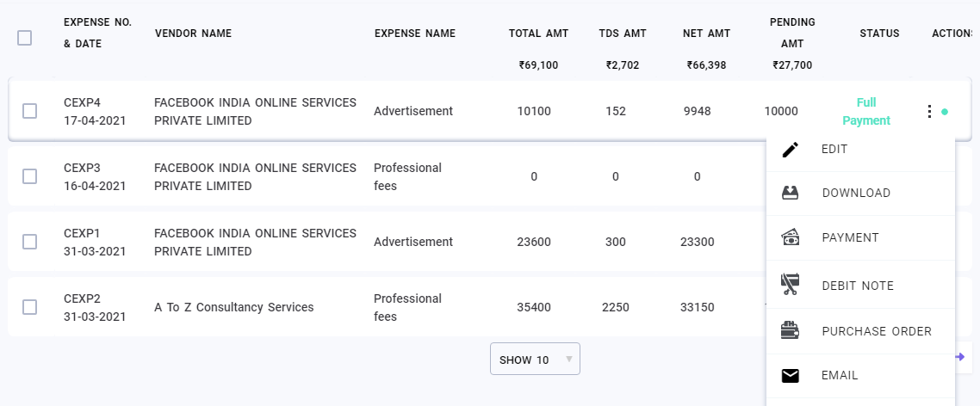Select Purchase Order menu entry

click(x=877, y=331)
